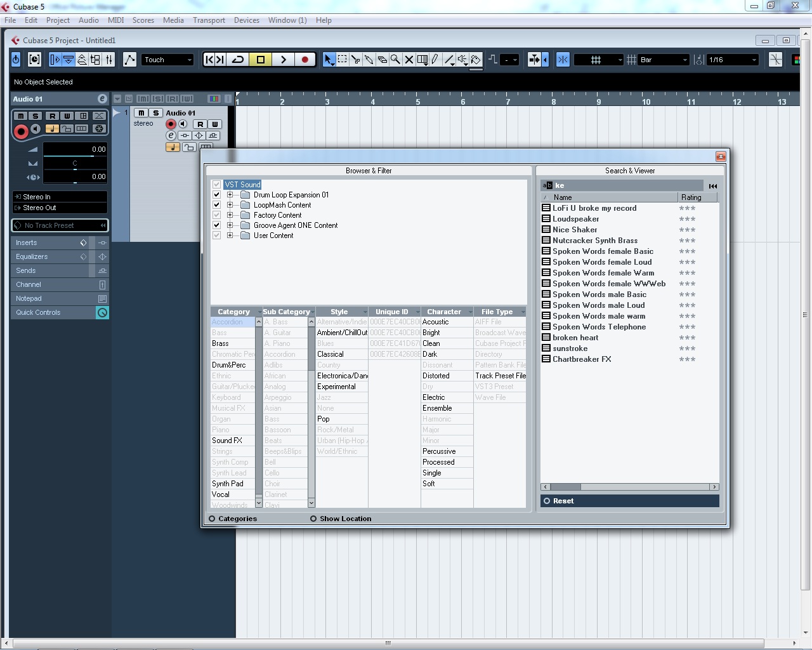This screenshot has height=650, width=812.
Task: Open the Transport menu
Action: pos(209,20)
